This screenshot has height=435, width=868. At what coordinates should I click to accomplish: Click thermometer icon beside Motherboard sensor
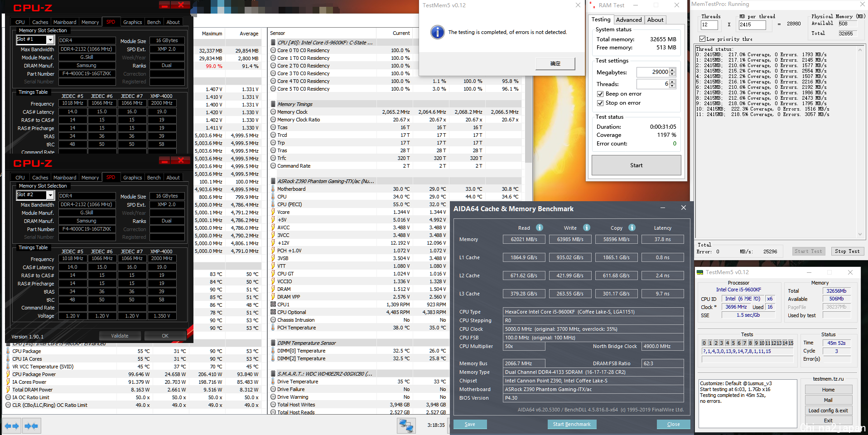(x=273, y=189)
